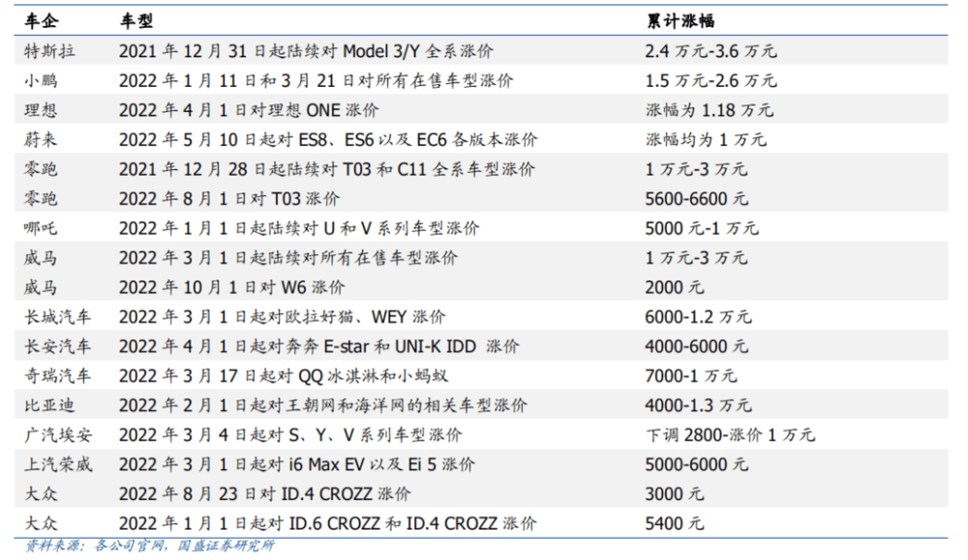Click the 3000 元 cell
The height and width of the screenshot is (560, 968).
click(674, 494)
